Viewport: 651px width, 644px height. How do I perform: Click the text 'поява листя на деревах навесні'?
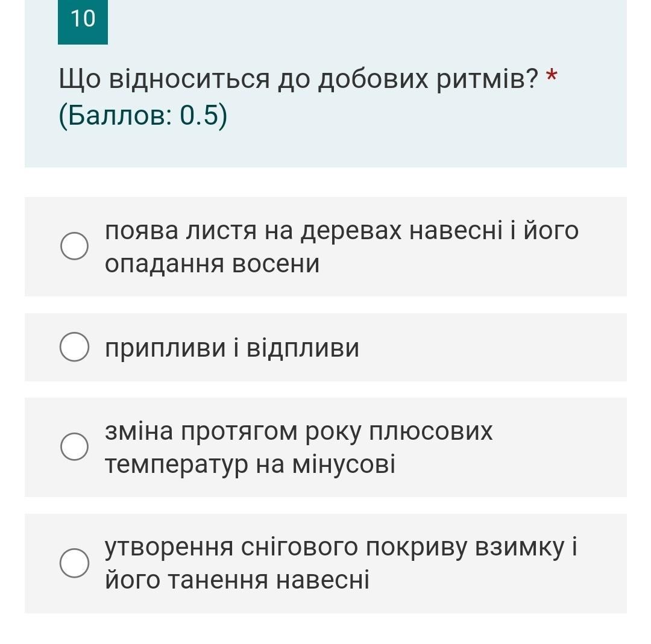point(304,231)
